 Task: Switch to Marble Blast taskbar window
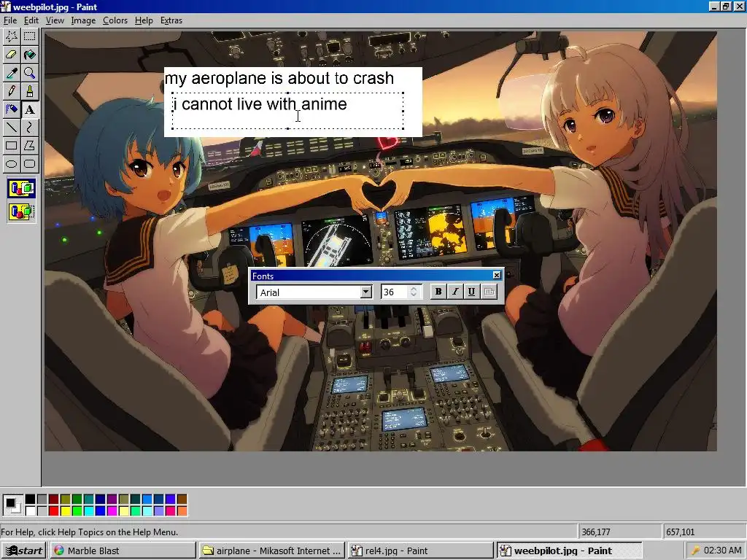click(123, 551)
